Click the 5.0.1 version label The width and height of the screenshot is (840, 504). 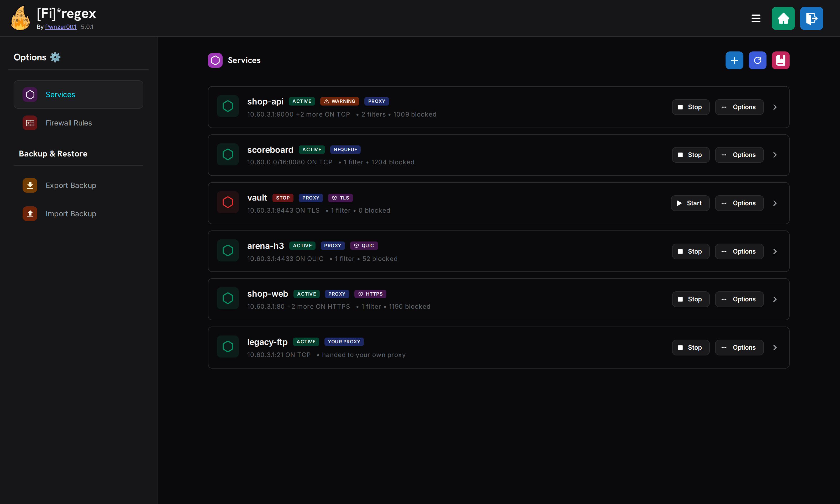click(87, 27)
